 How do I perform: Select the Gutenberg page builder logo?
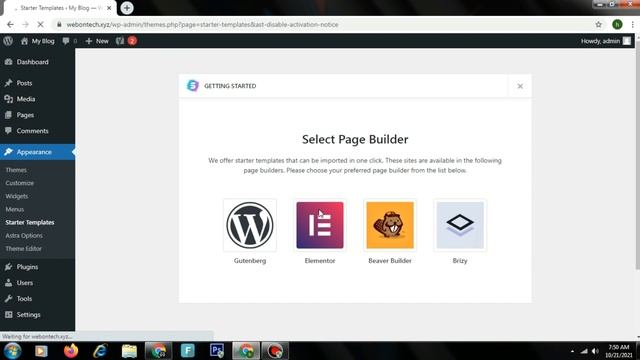pyautogui.click(x=250, y=225)
